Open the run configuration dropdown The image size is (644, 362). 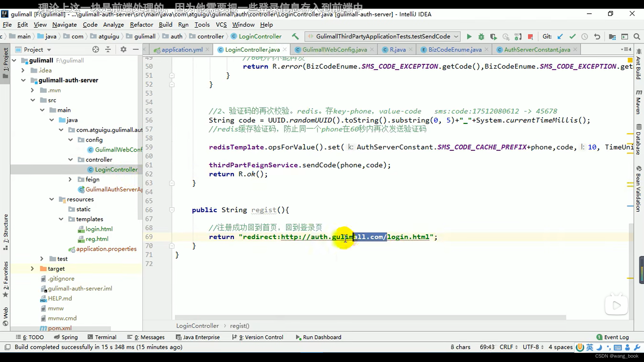[456, 36]
